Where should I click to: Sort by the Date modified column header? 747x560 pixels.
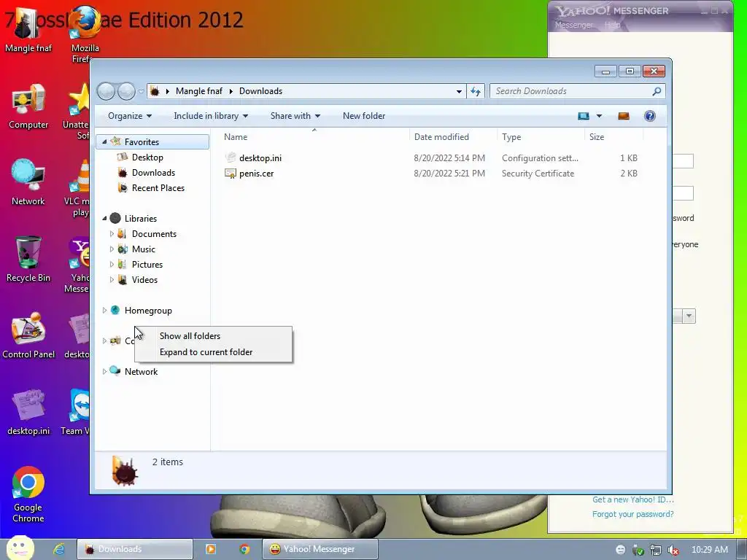click(x=452, y=136)
